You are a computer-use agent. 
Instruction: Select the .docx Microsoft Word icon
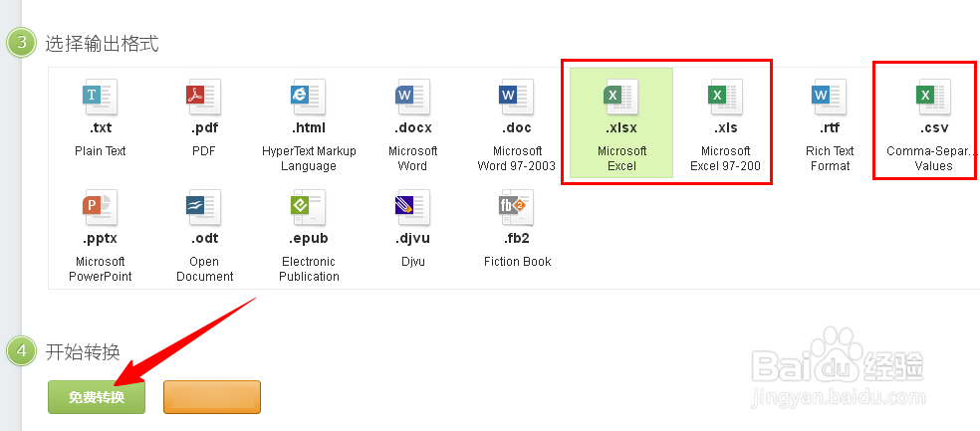point(412,96)
